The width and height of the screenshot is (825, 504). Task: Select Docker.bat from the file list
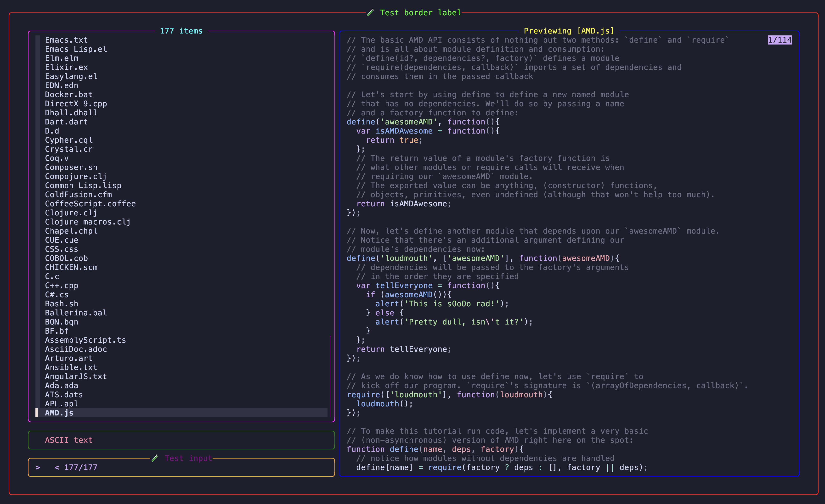(69, 95)
